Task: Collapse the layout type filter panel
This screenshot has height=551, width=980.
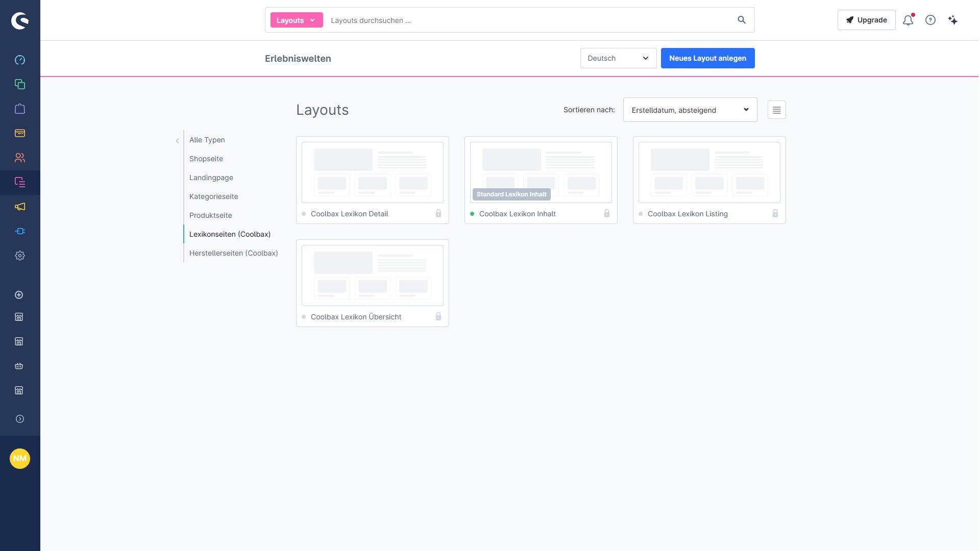Action: tap(178, 141)
